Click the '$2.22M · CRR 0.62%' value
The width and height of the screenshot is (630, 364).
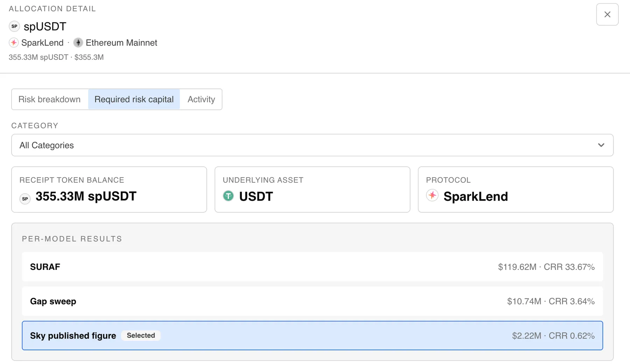(x=553, y=336)
